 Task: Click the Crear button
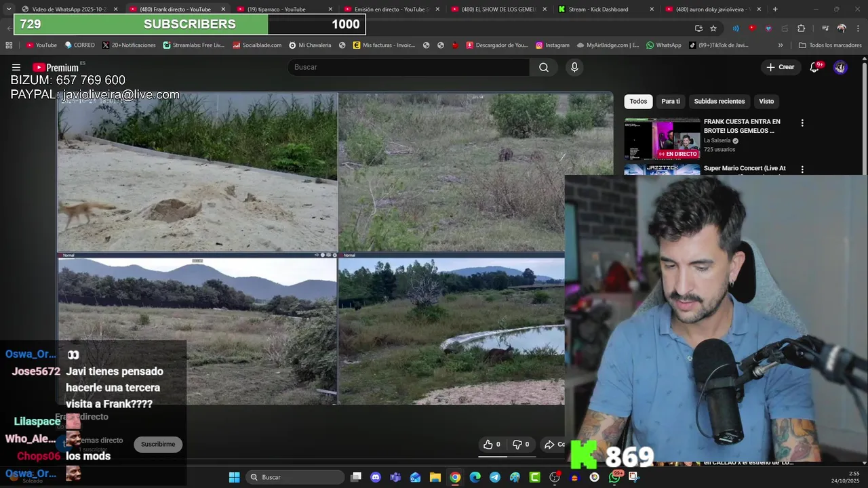pos(780,67)
